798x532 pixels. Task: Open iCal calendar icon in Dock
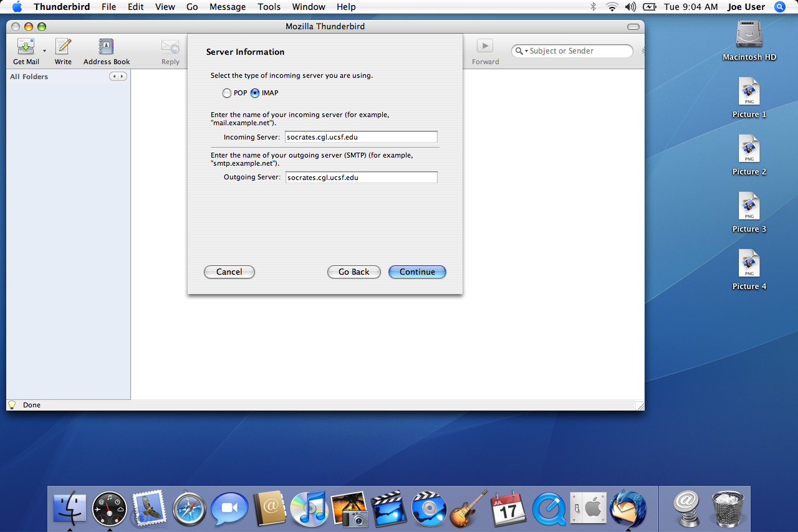pyautogui.click(x=509, y=509)
